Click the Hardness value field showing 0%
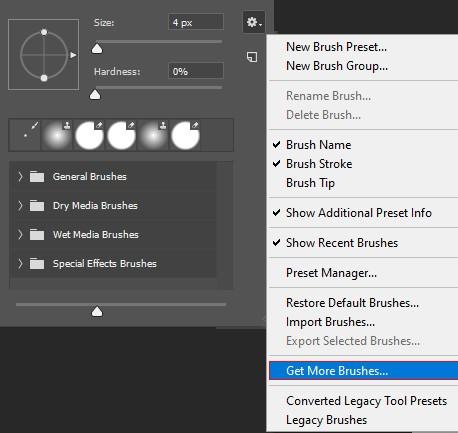 pos(196,71)
